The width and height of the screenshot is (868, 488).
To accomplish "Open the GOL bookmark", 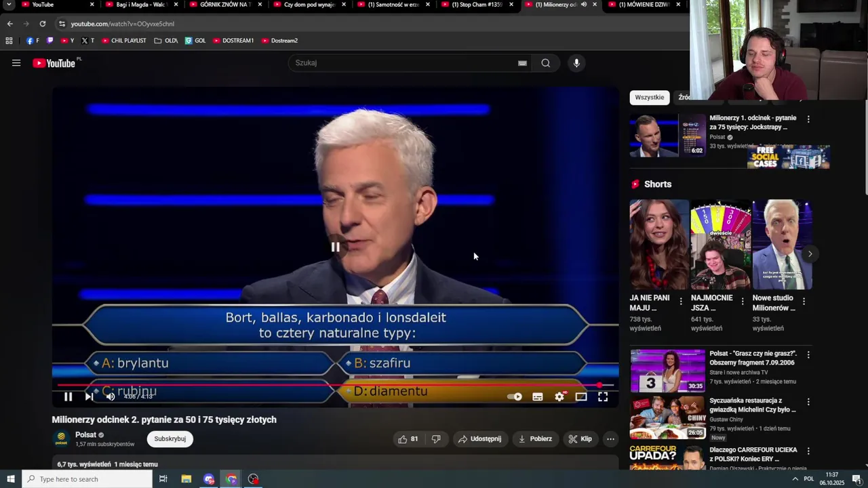I will coord(195,41).
